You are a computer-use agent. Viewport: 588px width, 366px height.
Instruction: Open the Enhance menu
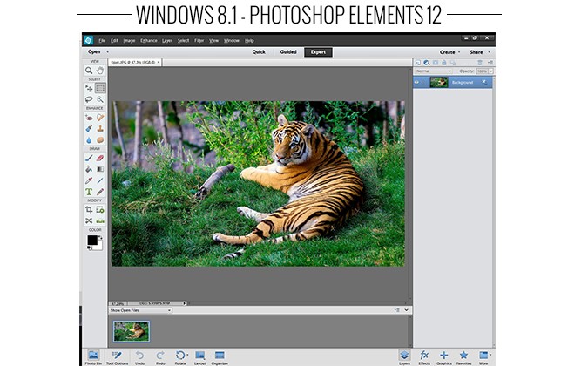click(147, 40)
